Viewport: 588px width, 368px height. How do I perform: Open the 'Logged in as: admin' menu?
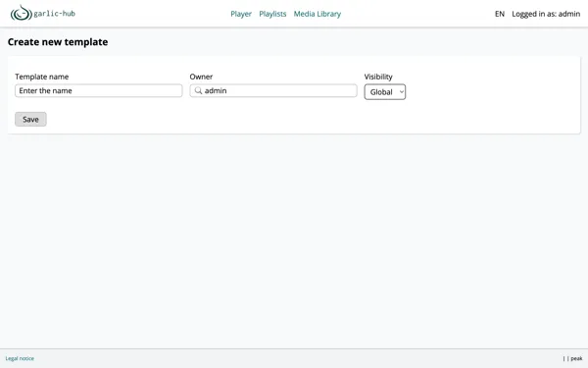point(546,14)
